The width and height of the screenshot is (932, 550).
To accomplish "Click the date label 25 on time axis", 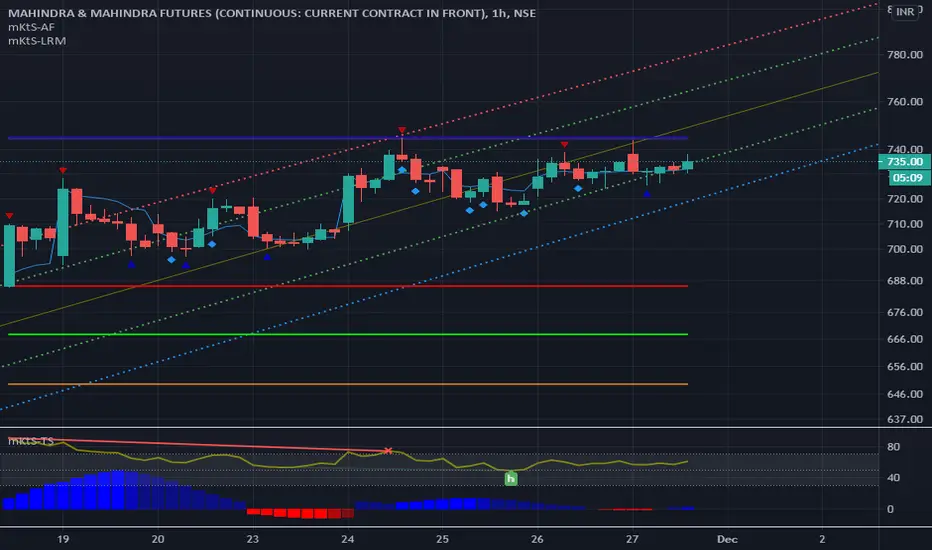I will click(x=442, y=539).
